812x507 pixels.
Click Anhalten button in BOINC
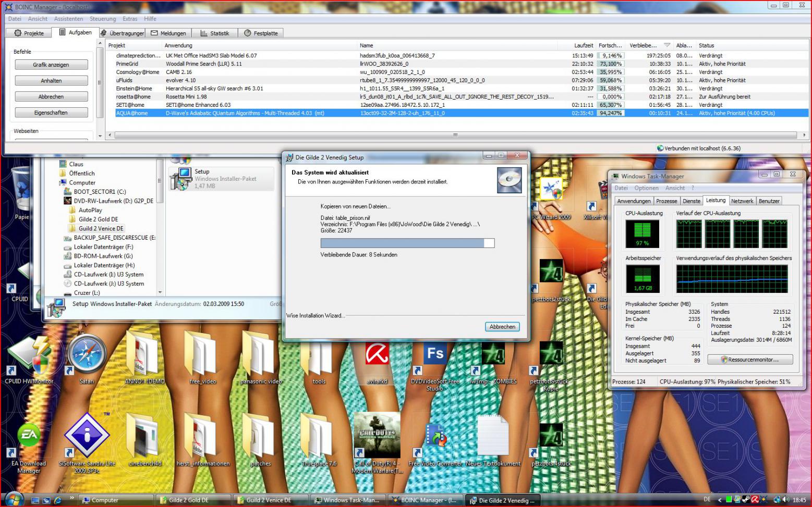[x=51, y=81]
